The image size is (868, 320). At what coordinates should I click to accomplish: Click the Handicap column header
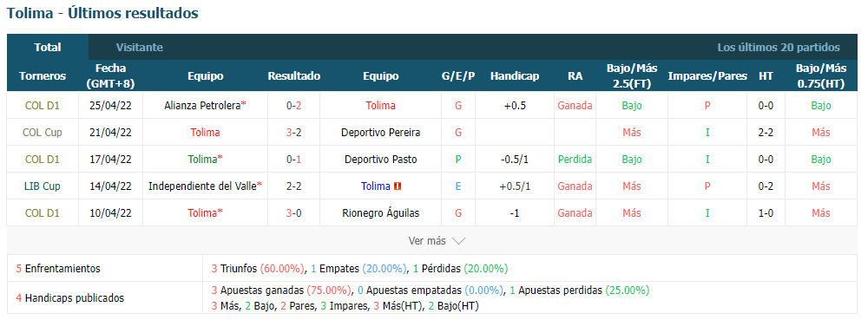point(514,76)
